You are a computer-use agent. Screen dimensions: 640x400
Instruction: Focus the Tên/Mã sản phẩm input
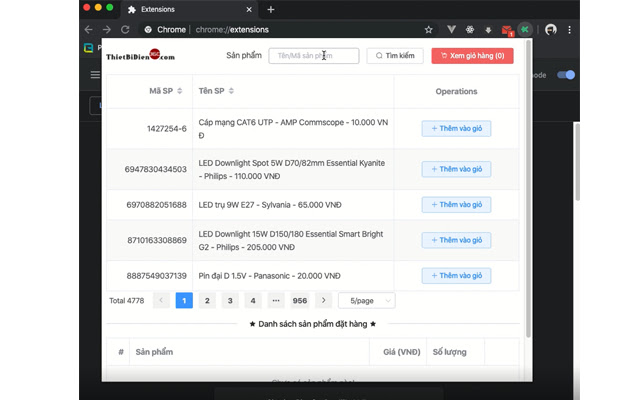[313, 56]
